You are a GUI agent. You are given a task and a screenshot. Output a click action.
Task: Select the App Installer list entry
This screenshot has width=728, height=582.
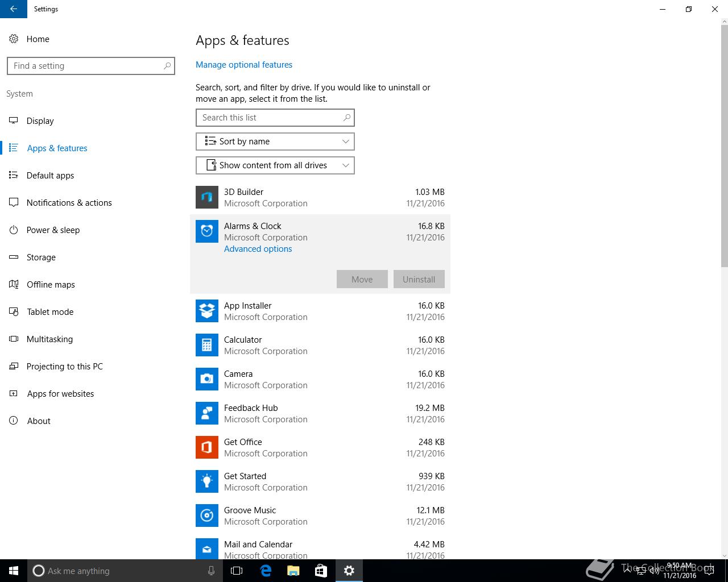tap(320, 311)
